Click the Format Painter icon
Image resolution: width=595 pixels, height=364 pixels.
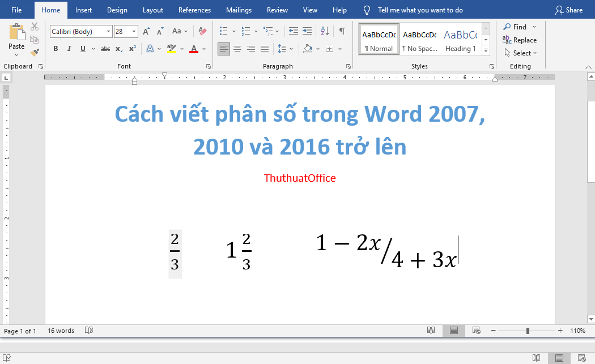pos(34,52)
